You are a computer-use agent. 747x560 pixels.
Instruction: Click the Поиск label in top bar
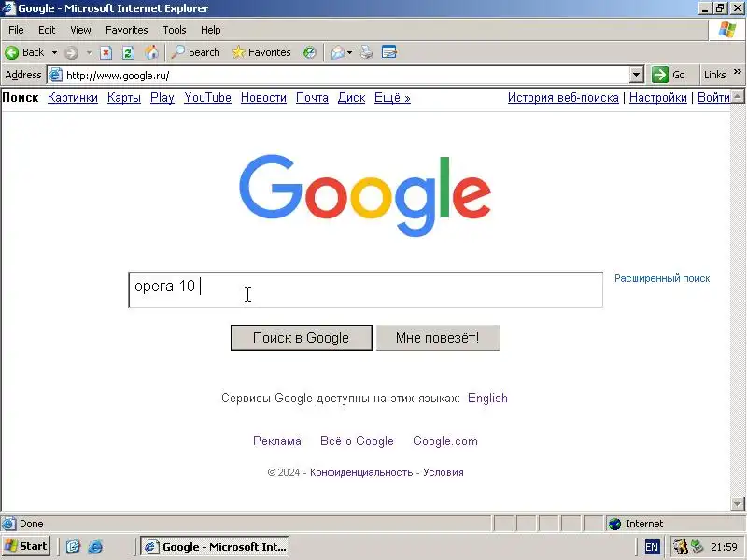(x=21, y=98)
